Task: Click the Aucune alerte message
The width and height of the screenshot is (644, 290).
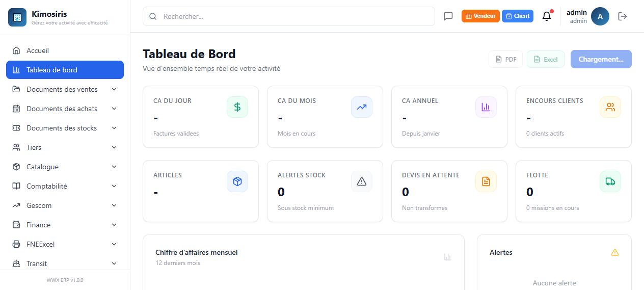Action: point(554,283)
